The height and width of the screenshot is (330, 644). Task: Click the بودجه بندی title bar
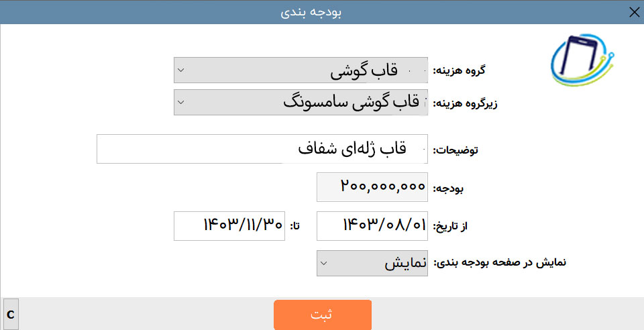(311, 12)
